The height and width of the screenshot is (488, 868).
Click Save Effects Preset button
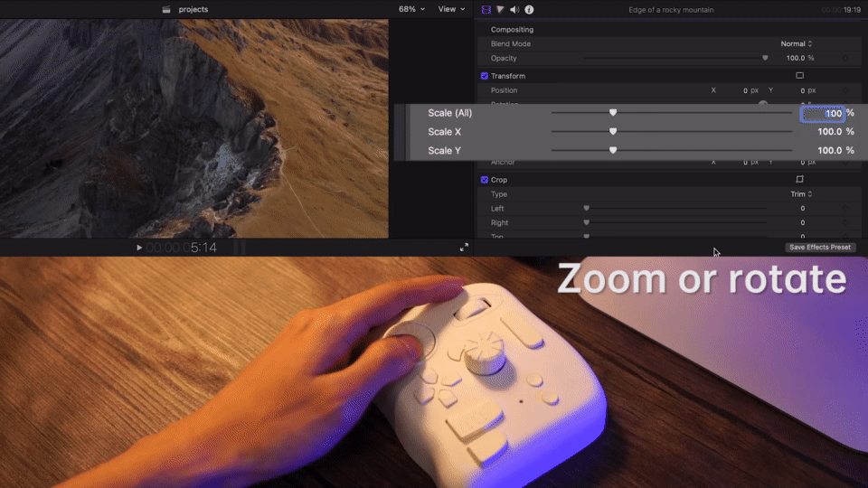[x=820, y=248]
